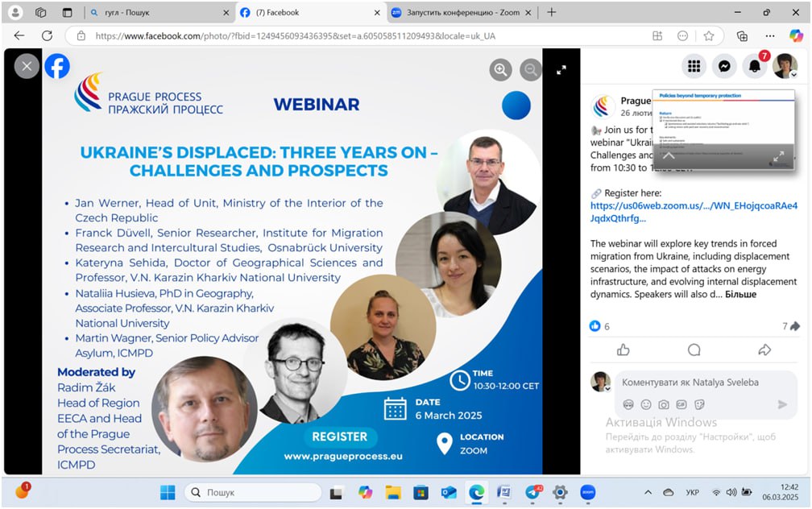Close the photo viewer with the X button

coord(27,66)
